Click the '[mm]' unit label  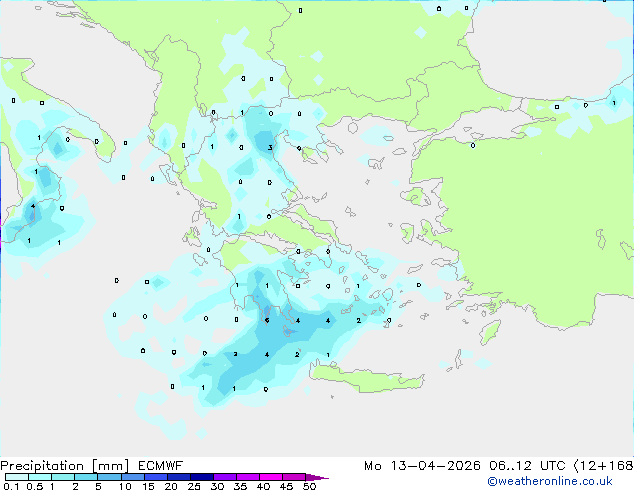point(110,466)
